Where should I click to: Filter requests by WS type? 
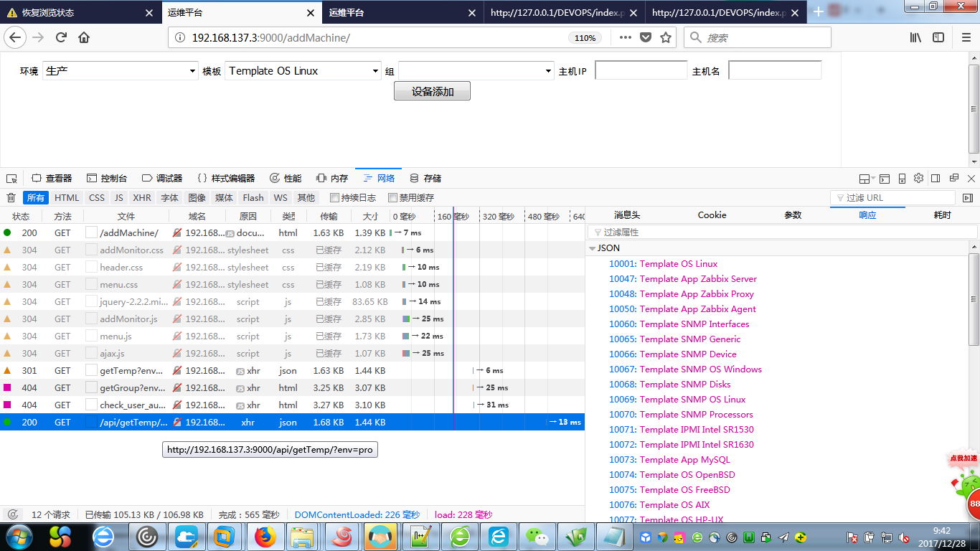point(281,198)
